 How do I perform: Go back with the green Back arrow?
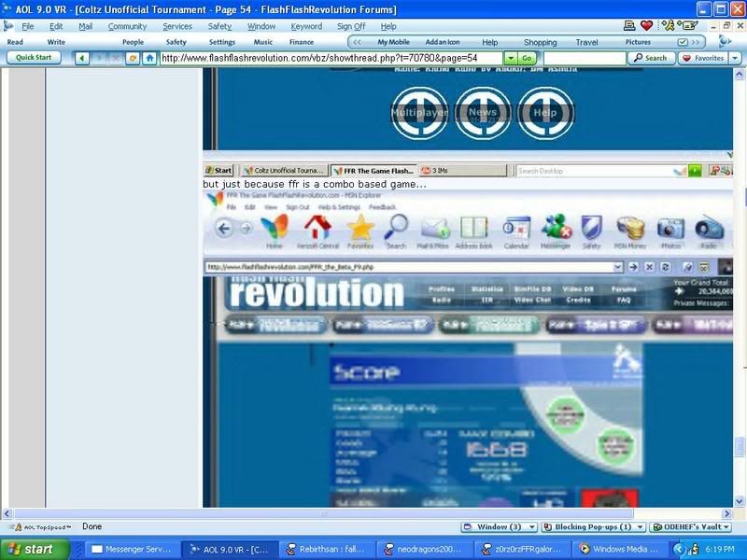[x=82, y=58]
